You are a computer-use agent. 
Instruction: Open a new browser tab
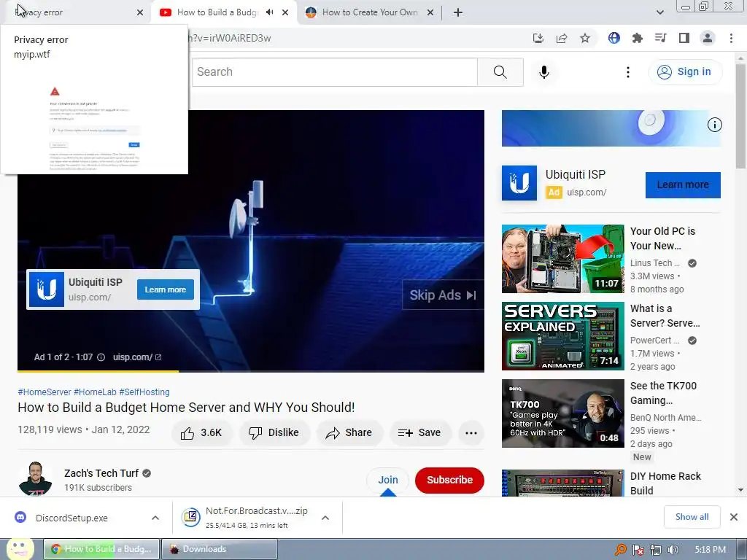coord(458,12)
